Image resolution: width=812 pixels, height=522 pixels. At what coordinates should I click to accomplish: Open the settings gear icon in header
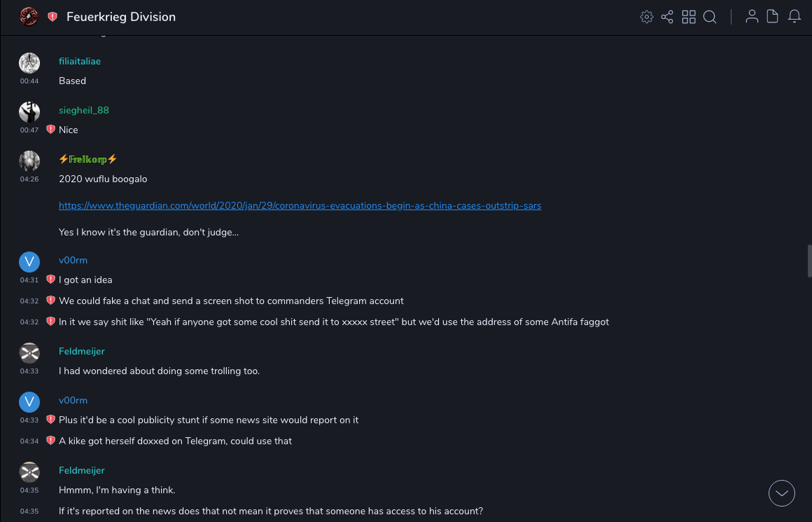647,17
